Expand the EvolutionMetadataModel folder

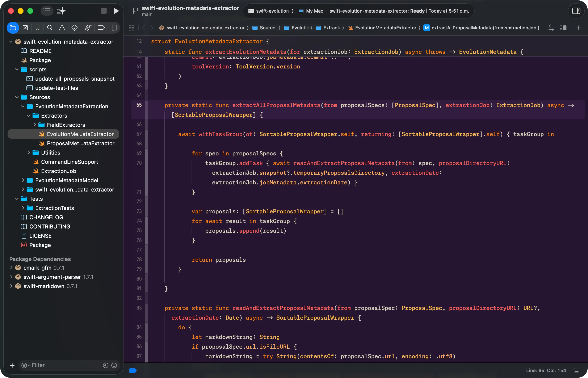[x=23, y=180]
